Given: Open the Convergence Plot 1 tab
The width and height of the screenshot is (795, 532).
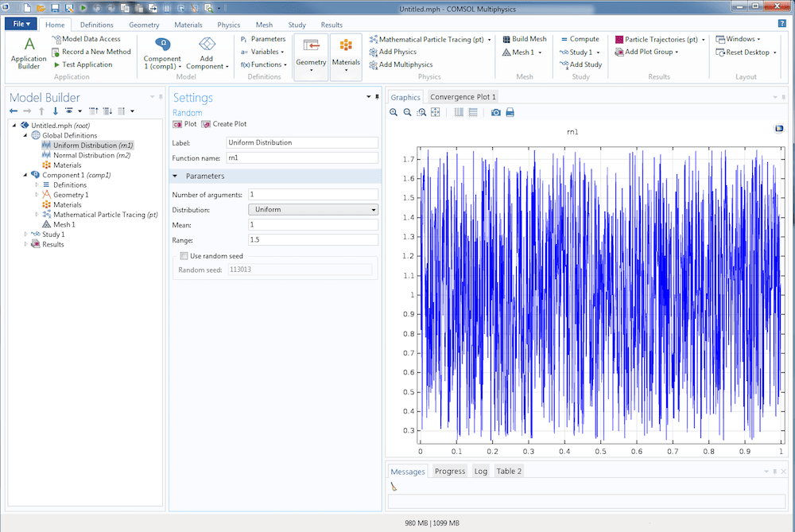Looking at the screenshot, I should [x=463, y=97].
